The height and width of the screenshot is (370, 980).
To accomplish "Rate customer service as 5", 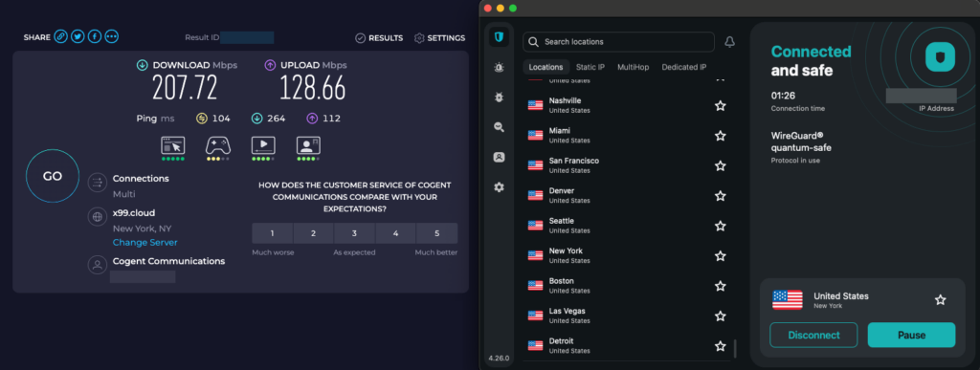I will pyautogui.click(x=436, y=233).
